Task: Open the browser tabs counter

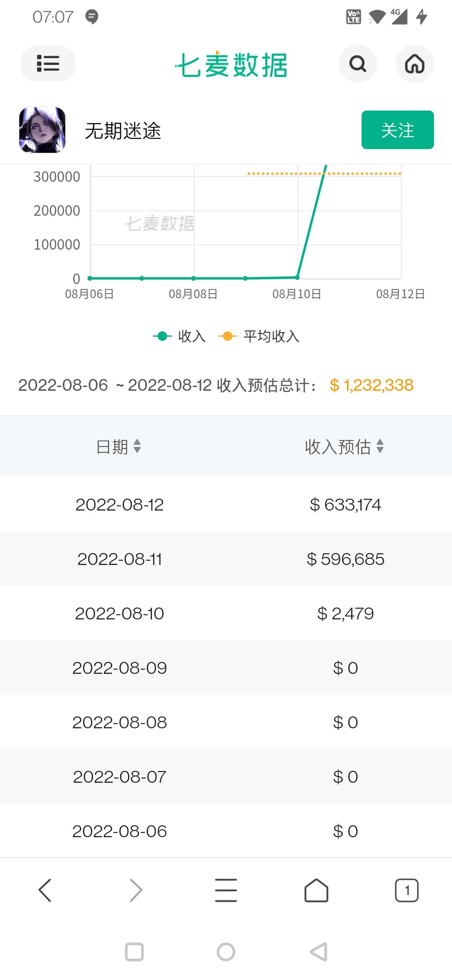Action: click(x=406, y=890)
